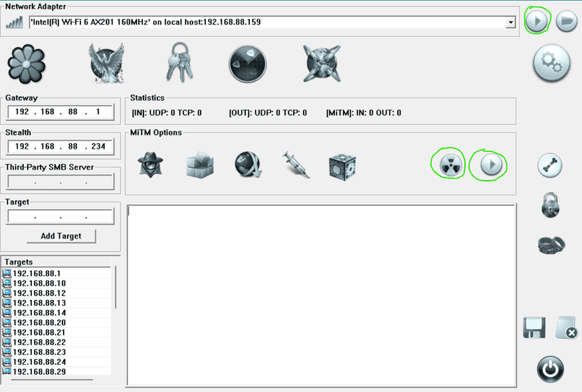Select target 192.168.88.22 in list

(56, 342)
